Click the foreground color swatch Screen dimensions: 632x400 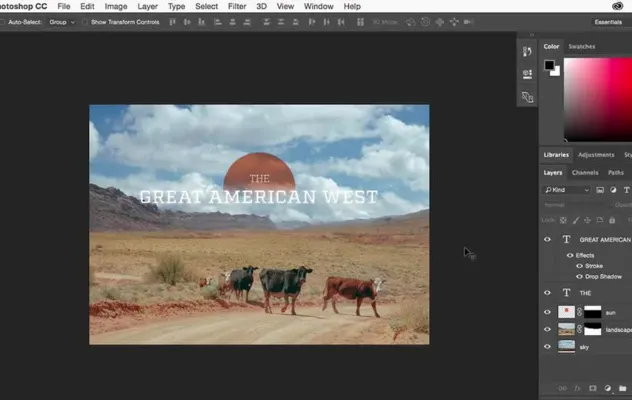[549, 65]
